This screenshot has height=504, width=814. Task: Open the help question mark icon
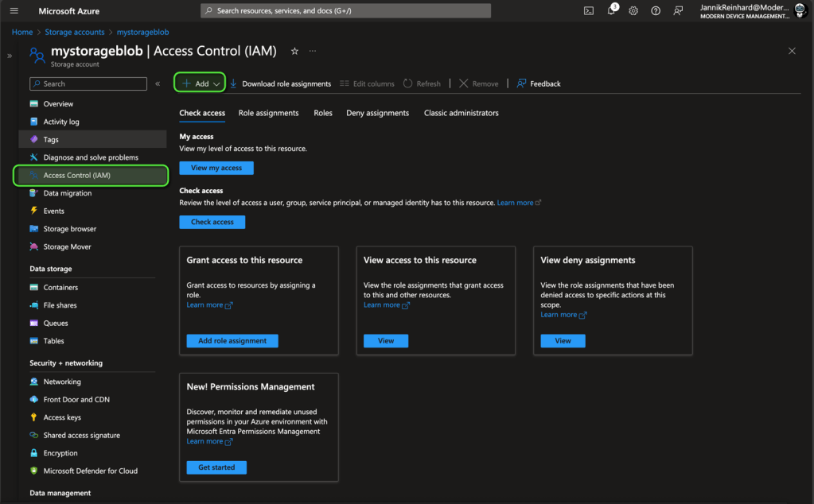[x=656, y=11]
